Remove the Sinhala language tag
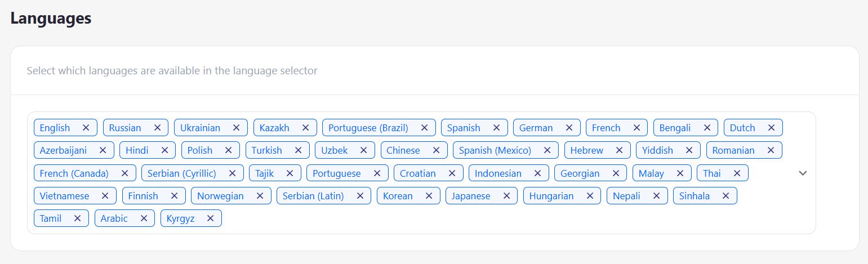Screen dimensions: 868x264 [x=725, y=196]
